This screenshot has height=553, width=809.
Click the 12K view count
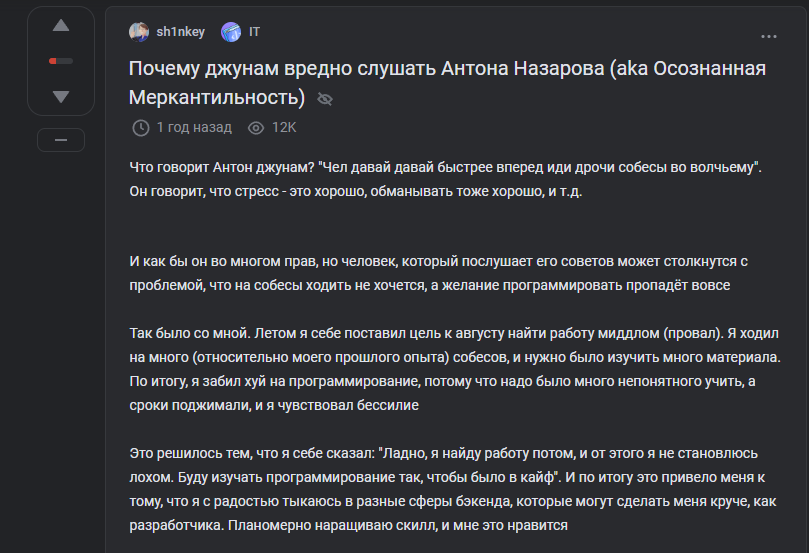284,128
